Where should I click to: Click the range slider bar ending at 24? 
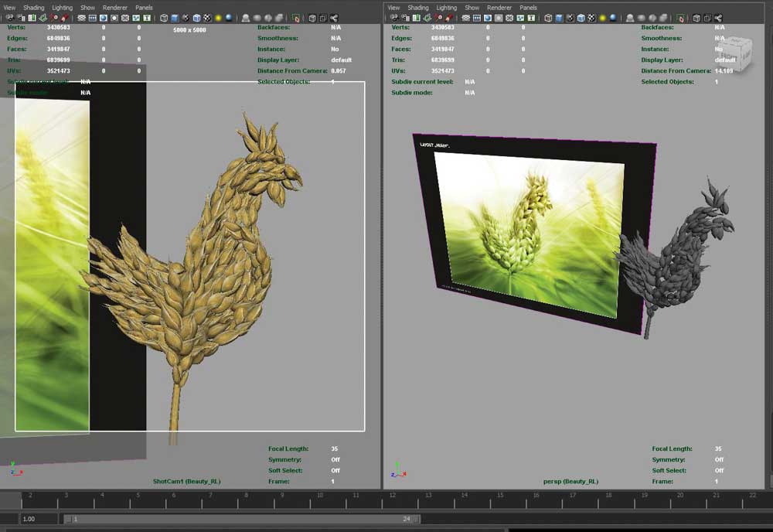coord(240,519)
